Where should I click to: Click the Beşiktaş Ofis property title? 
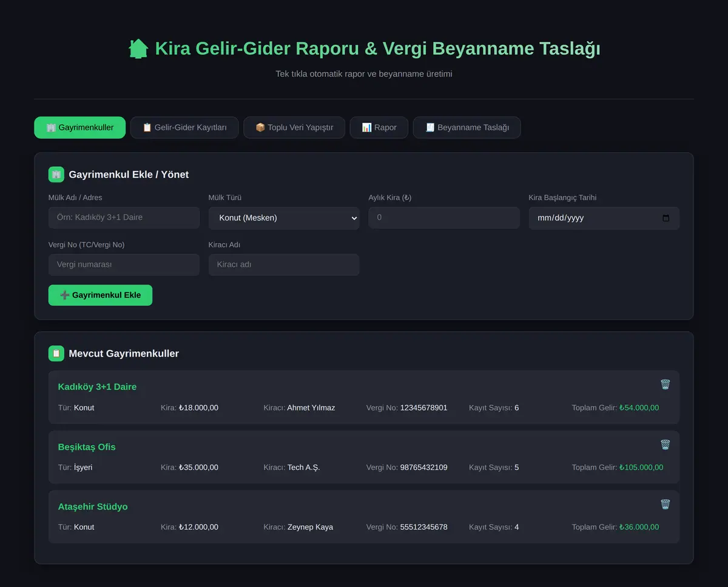[87, 447]
